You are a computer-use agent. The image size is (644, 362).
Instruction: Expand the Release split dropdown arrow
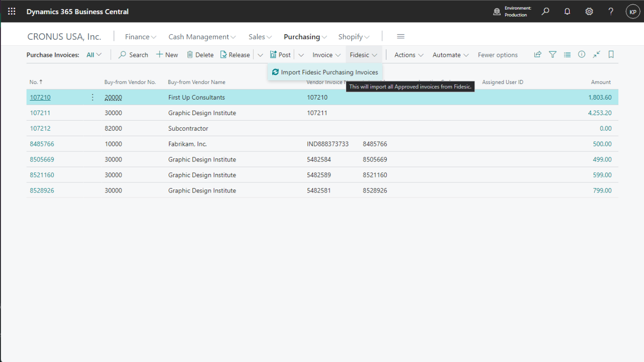click(260, 55)
